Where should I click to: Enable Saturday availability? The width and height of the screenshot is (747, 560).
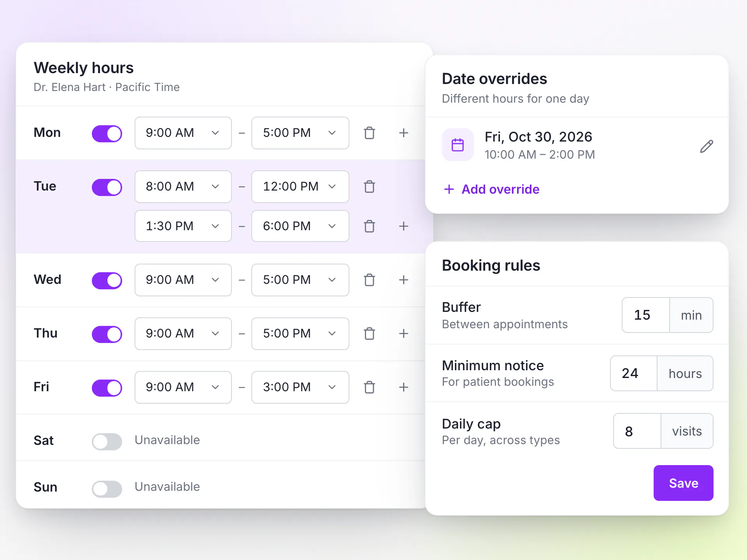pyautogui.click(x=107, y=441)
